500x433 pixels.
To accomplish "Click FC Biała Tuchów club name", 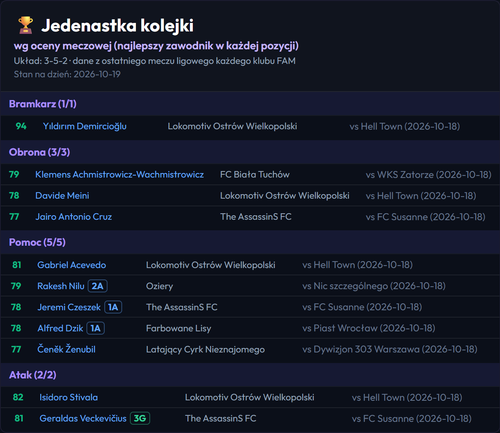I will [x=255, y=175].
